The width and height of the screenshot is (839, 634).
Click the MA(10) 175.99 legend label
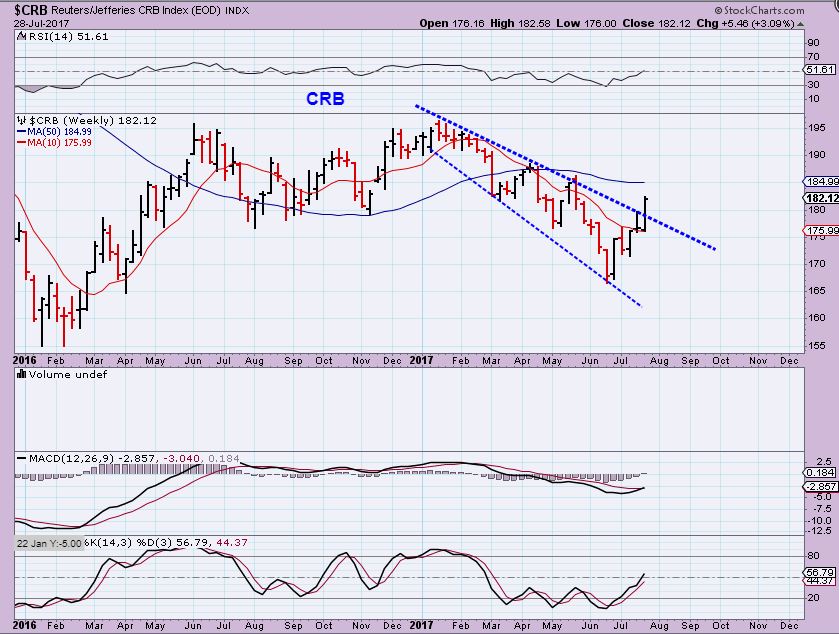click(x=59, y=143)
